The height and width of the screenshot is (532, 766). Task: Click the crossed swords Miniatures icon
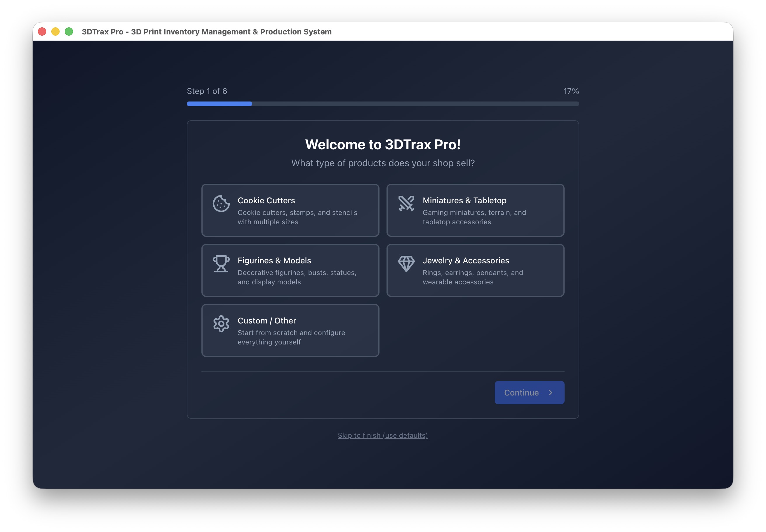coord(406,204)
